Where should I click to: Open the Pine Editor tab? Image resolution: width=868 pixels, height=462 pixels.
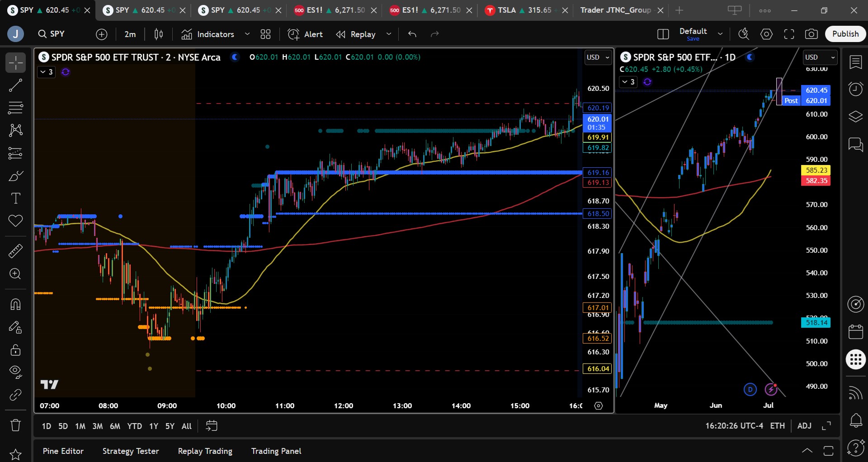[x=63, y=451]
